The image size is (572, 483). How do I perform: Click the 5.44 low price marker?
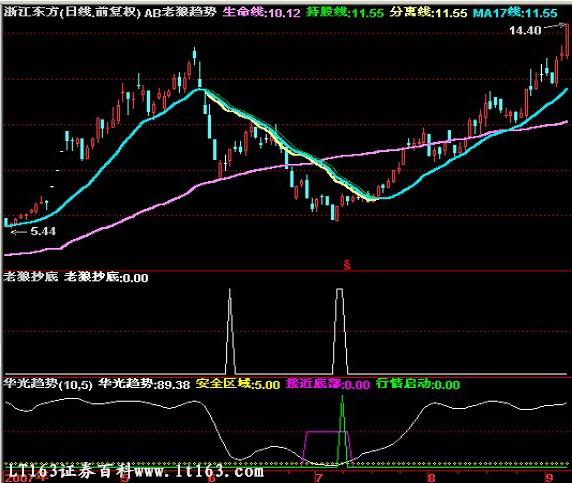[x=43, y=231]
